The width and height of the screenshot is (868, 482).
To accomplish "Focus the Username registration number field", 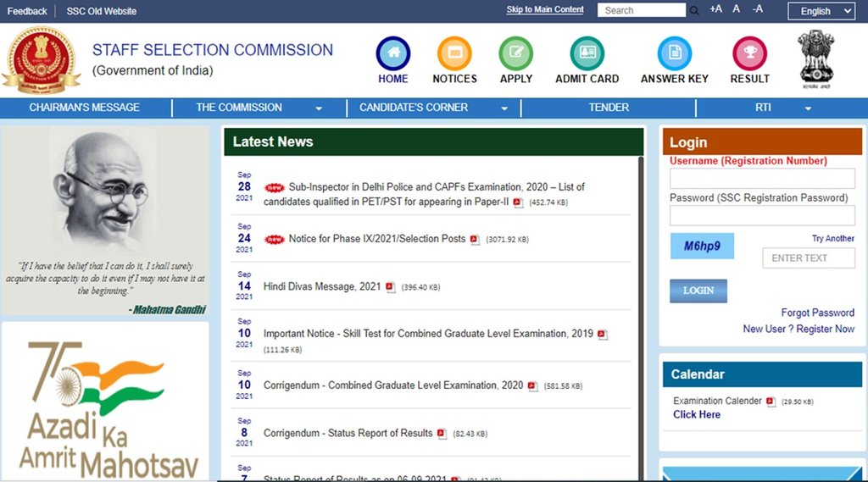I will (762, 179).
